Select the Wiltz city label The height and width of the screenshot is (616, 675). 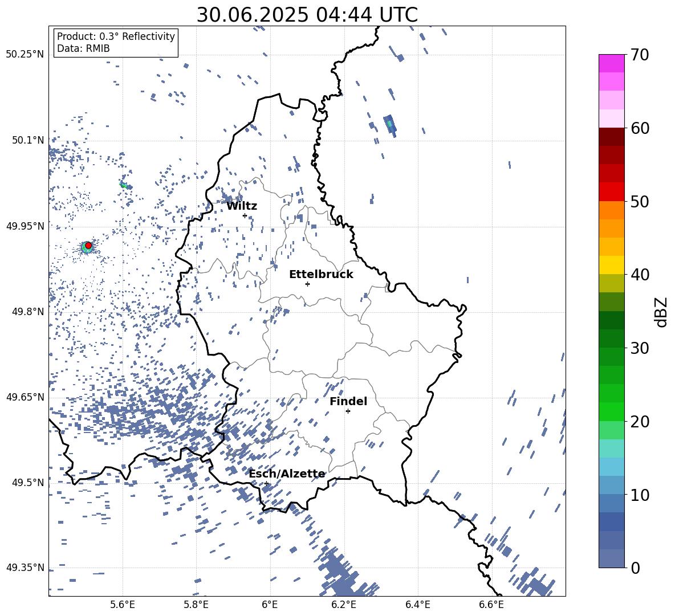coord(242,206)
